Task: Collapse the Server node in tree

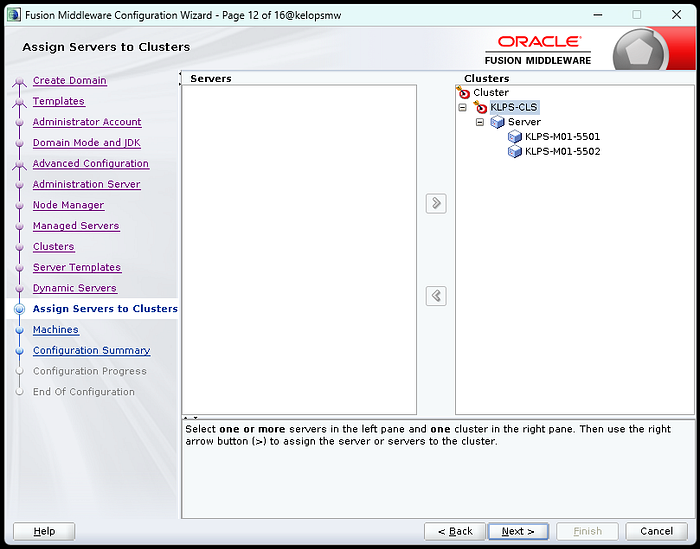Action: tap(480, 122)
